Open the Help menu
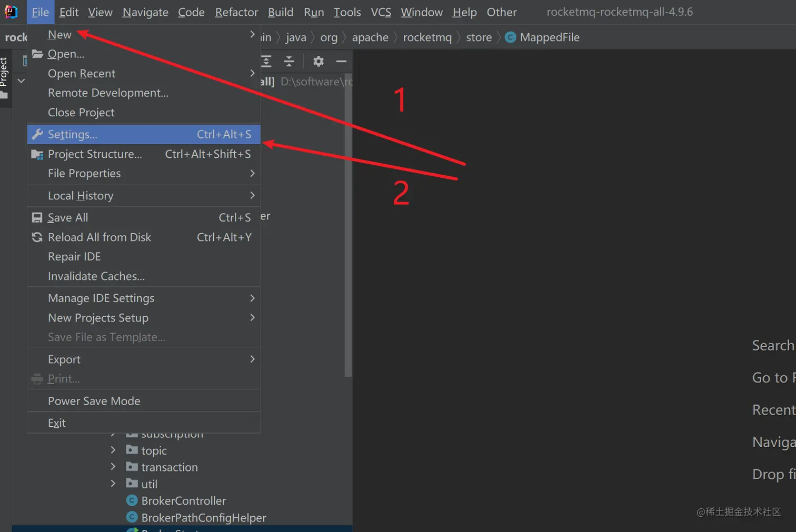The height and width of the screenshot is (532, 796). [x=464, y=12]
